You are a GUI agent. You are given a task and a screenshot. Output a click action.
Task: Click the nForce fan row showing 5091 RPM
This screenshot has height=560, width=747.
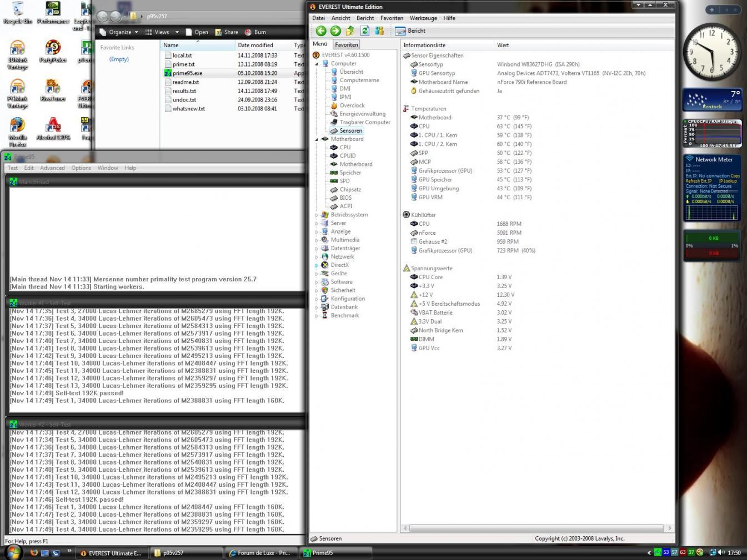click(x=465, y=233)
